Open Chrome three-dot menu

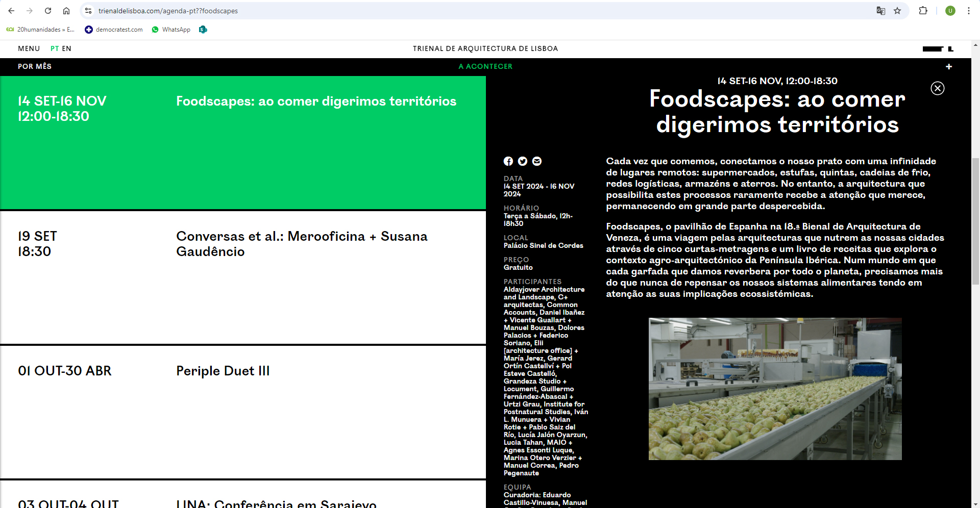click(968, 11)
